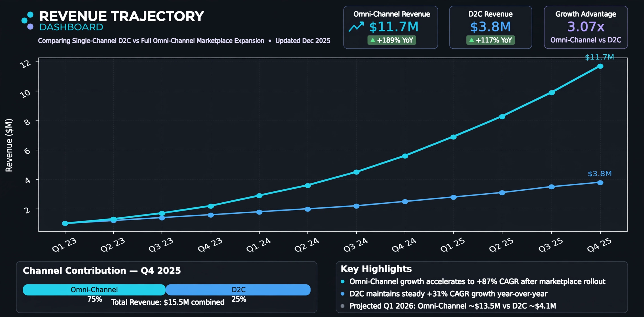Click the DASHBOARD subtitle
Screen dimensions: 644x317
click(x=71, y=27)
